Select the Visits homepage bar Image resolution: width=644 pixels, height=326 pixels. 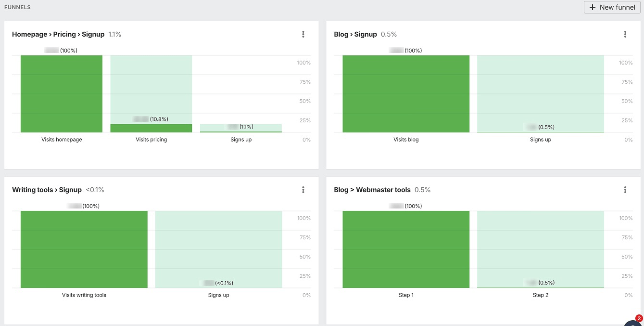61,94
